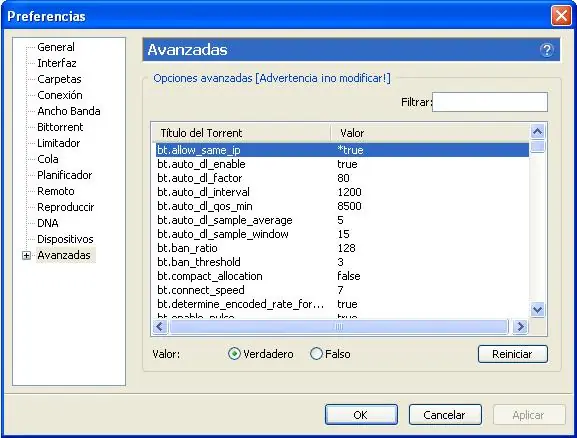Viewport: 577px width, 438px height.
Task: Click the Reiniciar button
Action: coord(513,354)
